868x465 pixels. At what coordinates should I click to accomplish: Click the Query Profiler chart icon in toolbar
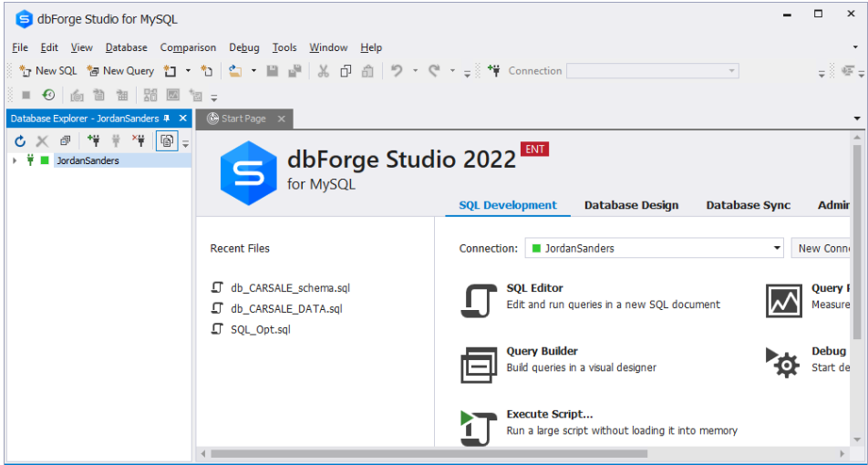tap(173, 95)
